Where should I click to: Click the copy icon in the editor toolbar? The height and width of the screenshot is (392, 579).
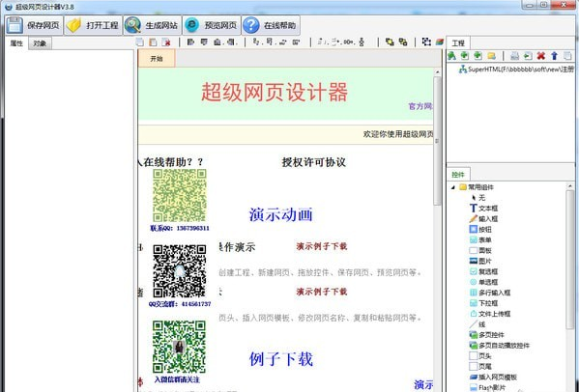point(139,42)
